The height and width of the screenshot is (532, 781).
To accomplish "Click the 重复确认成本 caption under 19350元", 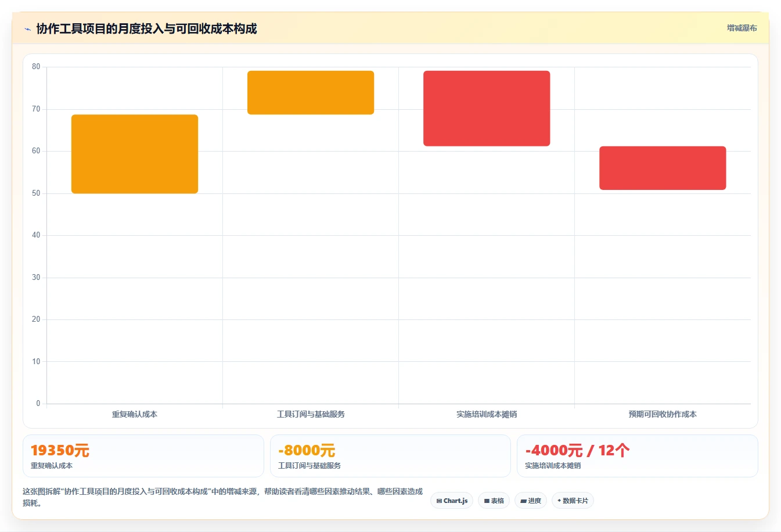I will pos(52,466).
